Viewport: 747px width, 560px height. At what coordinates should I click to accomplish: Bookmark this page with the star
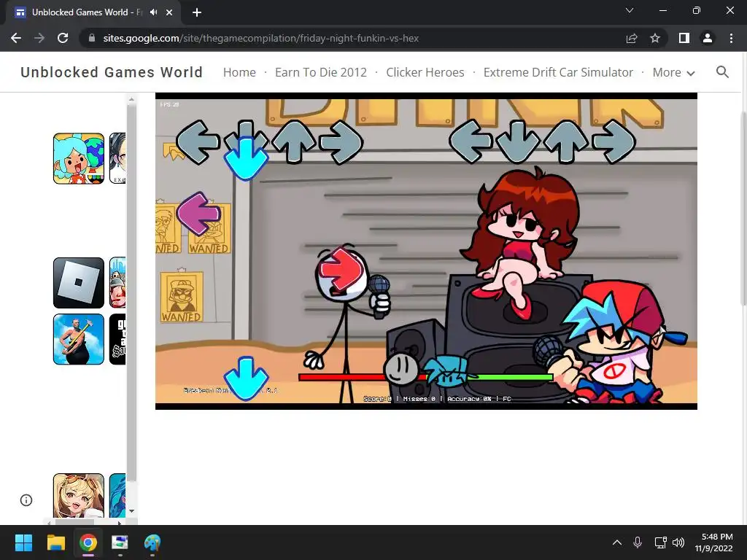[655, 38]
